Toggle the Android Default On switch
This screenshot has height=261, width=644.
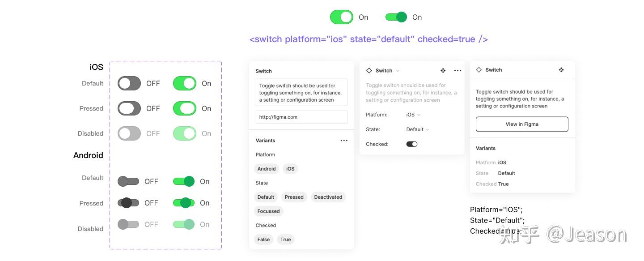pyautogui.click(x=184, y=181)
